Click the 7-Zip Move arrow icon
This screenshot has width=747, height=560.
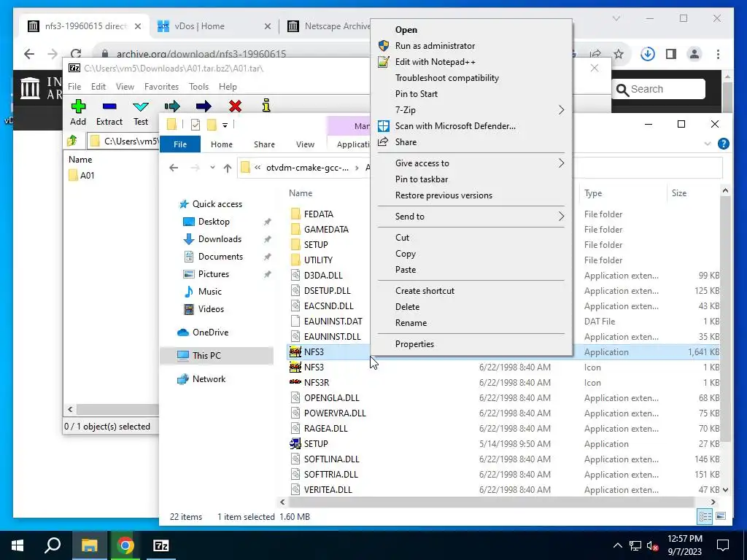(x=204, y=106)
